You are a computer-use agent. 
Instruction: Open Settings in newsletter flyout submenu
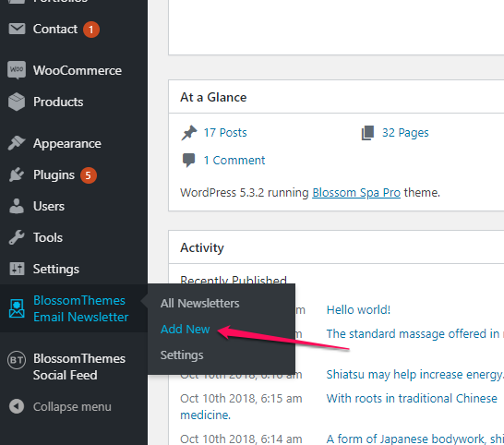pos(182,355)
